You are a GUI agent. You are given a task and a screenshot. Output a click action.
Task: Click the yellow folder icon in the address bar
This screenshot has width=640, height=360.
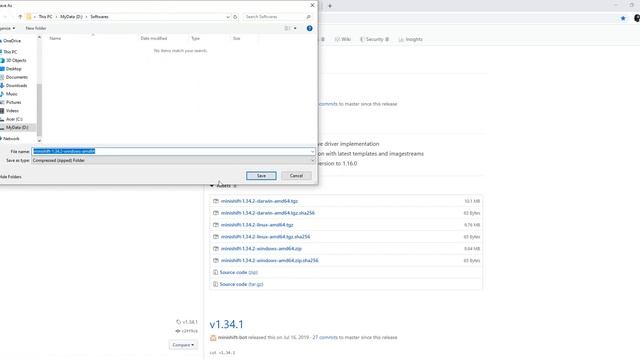click(x=29, y=17)
